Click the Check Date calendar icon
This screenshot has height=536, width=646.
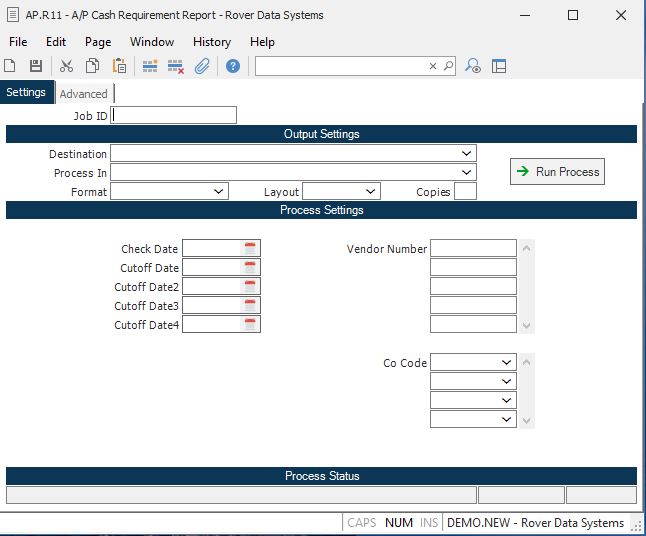click(251, 248)
